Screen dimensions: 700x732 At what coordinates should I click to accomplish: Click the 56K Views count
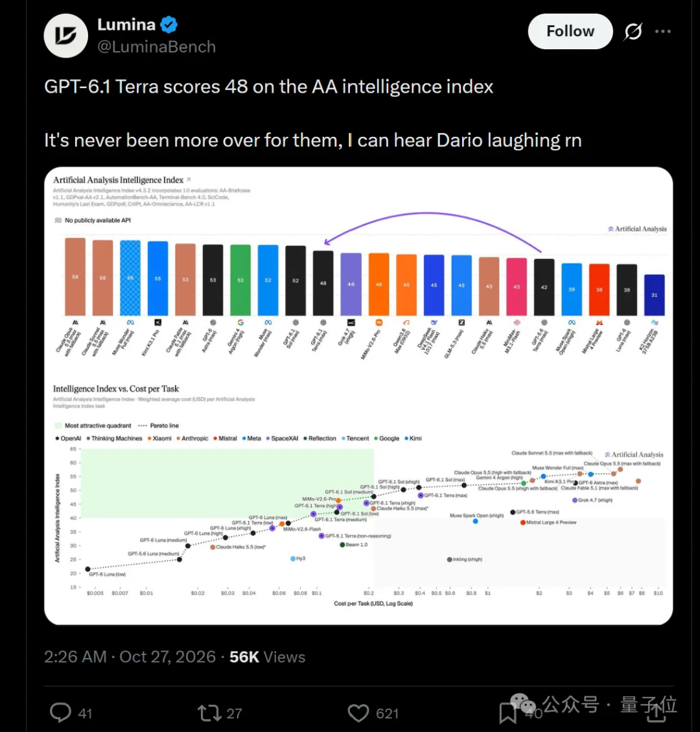[x=267, y=657]
